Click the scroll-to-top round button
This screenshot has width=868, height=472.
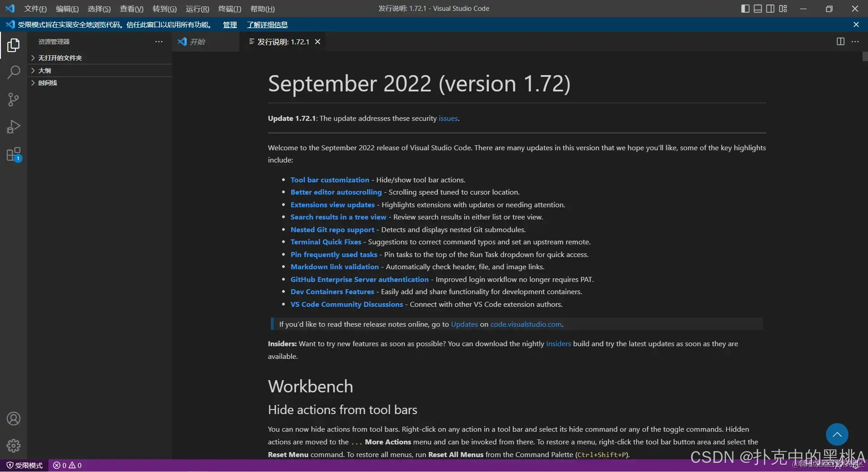837,434
